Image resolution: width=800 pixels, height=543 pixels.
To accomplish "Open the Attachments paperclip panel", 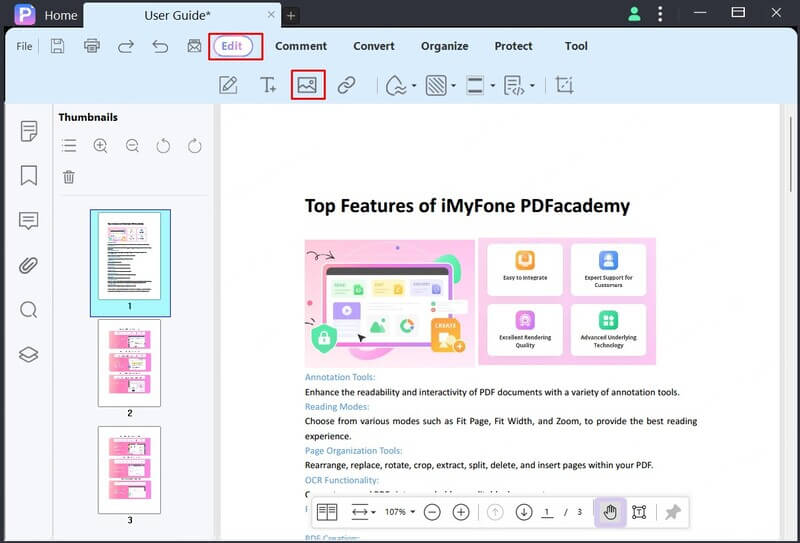I will coord(29,265).
